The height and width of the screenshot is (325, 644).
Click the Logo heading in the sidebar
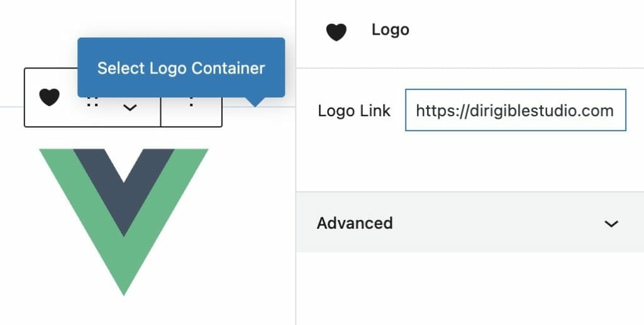click(390, 30)
